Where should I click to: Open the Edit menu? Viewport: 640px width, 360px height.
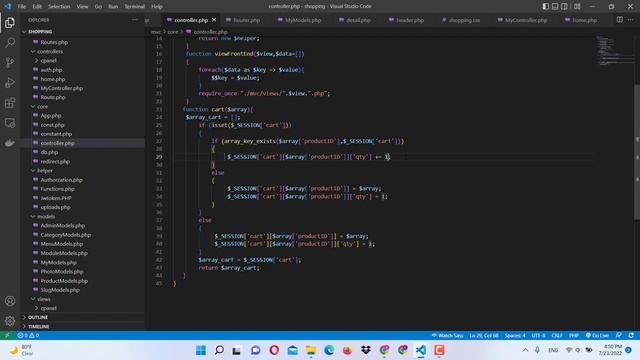37,7
